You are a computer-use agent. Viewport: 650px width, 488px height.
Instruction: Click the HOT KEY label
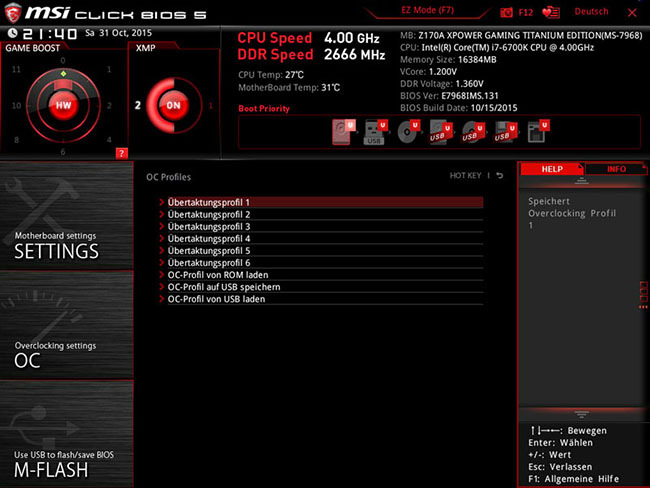click(x=465, y=176)
